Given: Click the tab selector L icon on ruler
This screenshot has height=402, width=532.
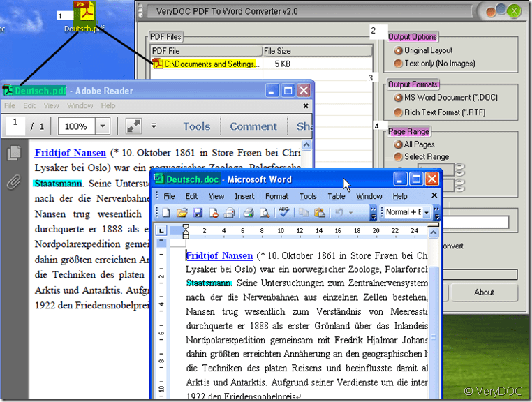Looking at the screenshot, I should (x=161, y=231).
